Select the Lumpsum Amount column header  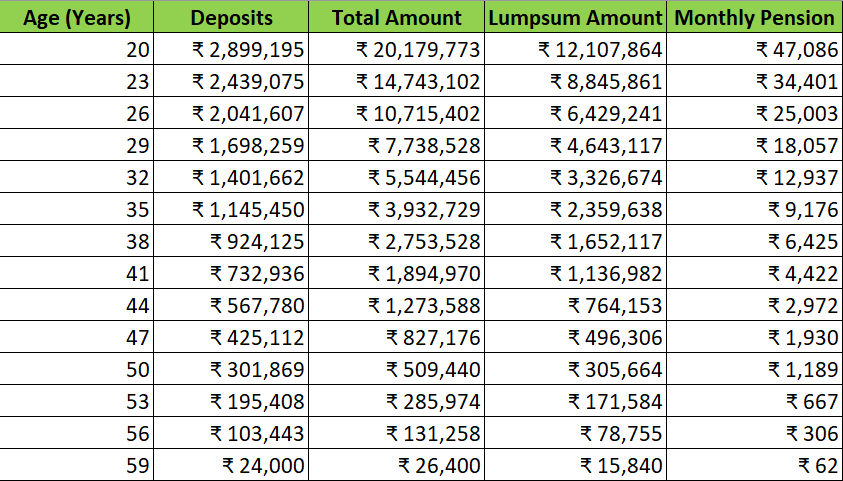click(576, 18)
